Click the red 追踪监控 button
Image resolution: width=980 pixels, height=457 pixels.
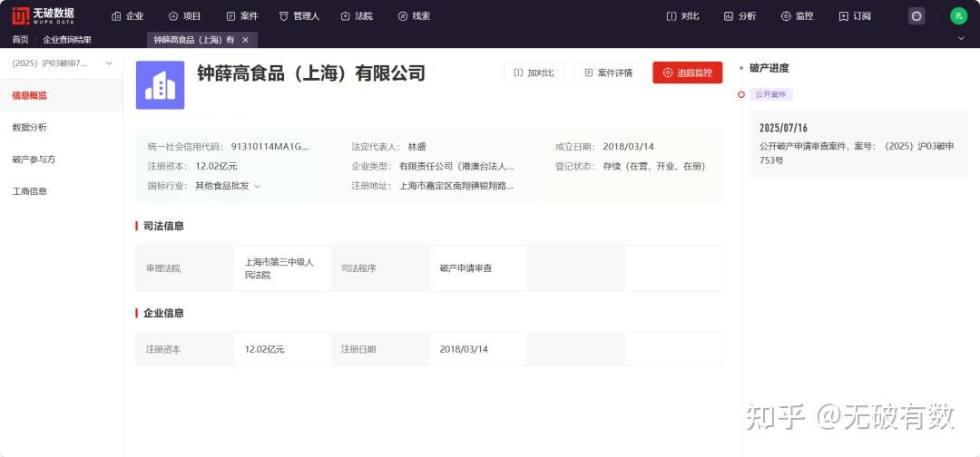688,73
